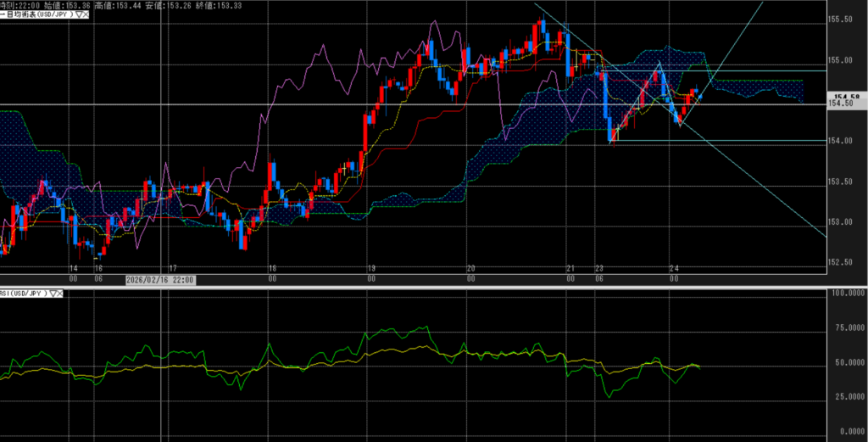Select date 18 on the time axis
Viewport: 868px width, 442px height.
[273, 268]
